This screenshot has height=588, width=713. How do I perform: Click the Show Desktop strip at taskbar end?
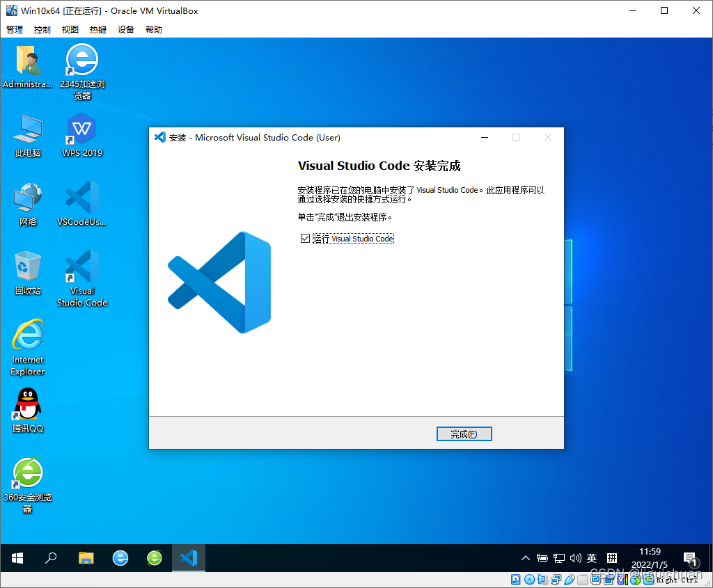[x=711, y=558]
